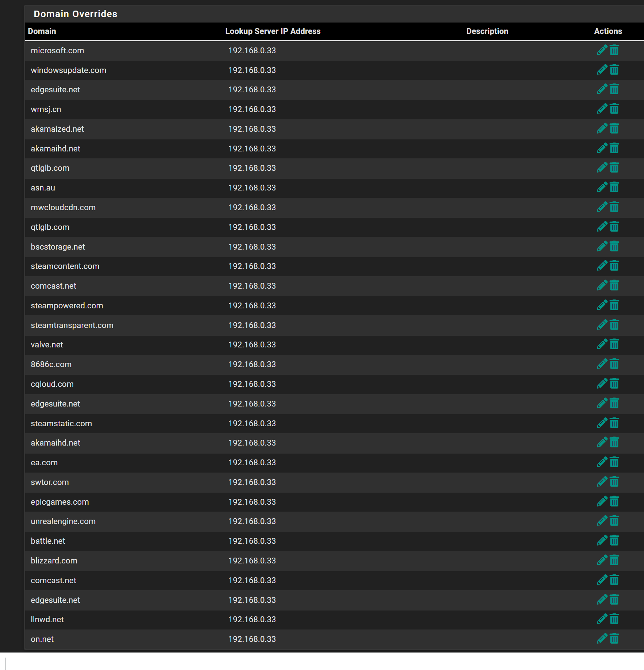Edit the bscstorage.net override
Viewport: 644px width, 670px height.
click(602, 246)
